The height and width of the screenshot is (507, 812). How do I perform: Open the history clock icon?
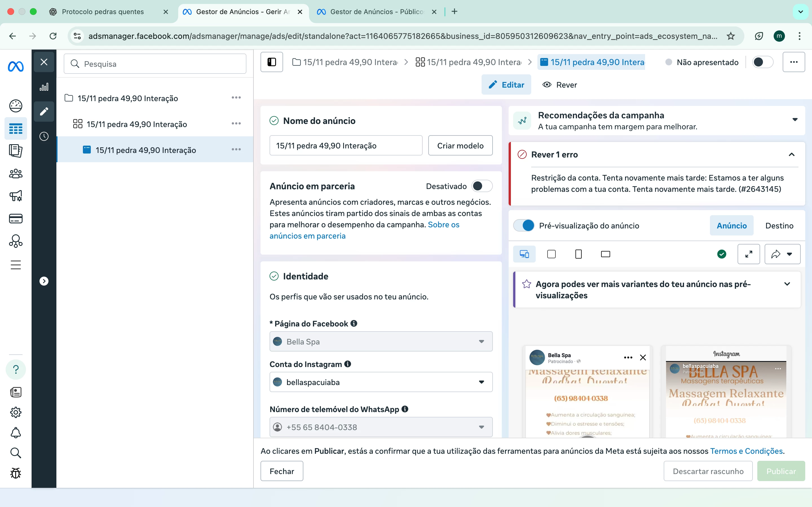(44, 137)
